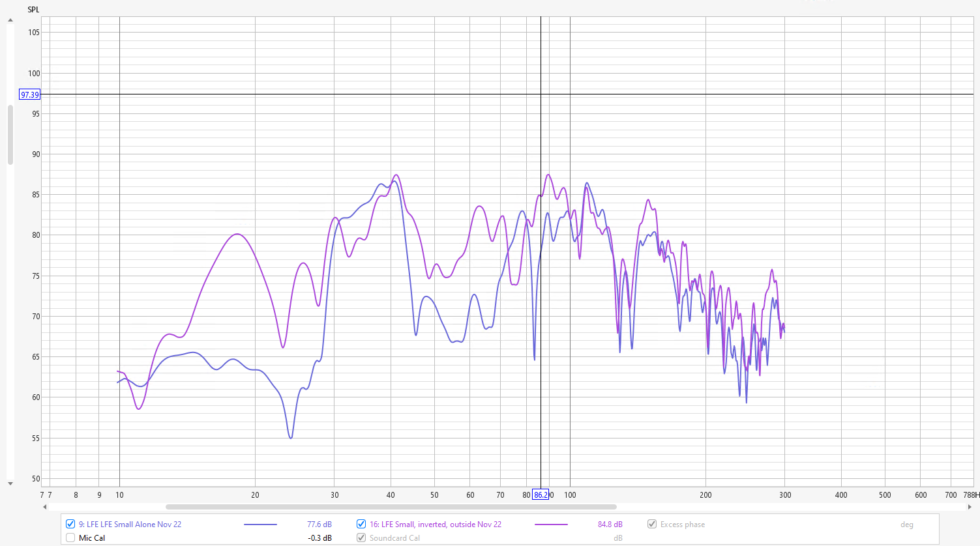Click the "9: LFE LFE Small Alone Nov 22" label
Screen dimensions: 980x546
point(130,524)
